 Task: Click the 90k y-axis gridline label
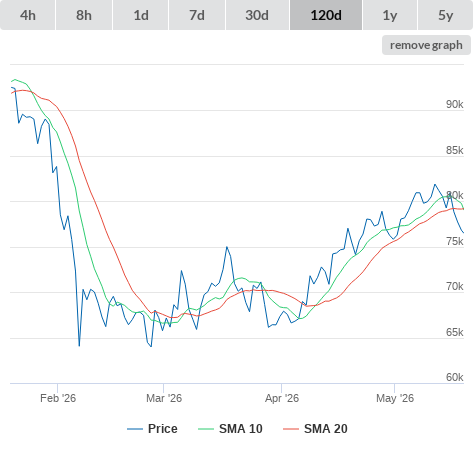tap(455, 104)
